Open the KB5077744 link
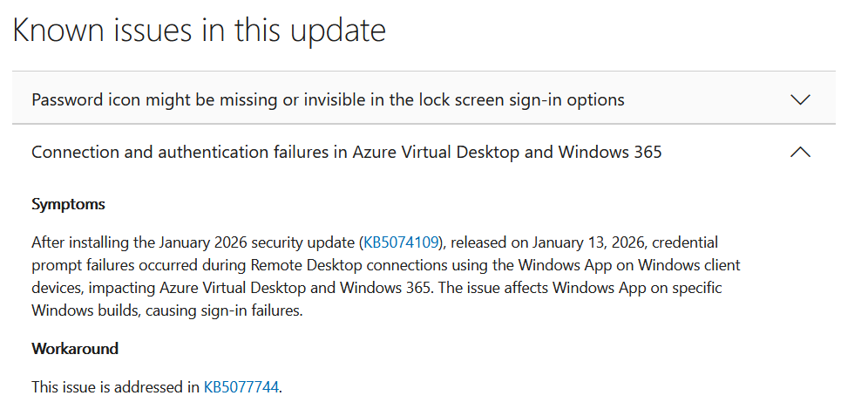Image resolution: width=868 pixels, height=416 pixels. click(x=241, y=386)
